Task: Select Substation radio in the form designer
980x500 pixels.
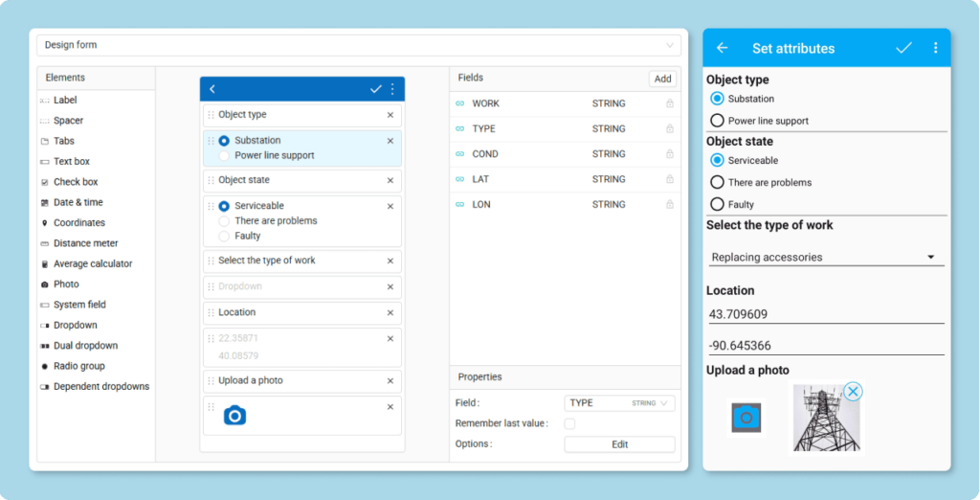Action: pos(224,141)
